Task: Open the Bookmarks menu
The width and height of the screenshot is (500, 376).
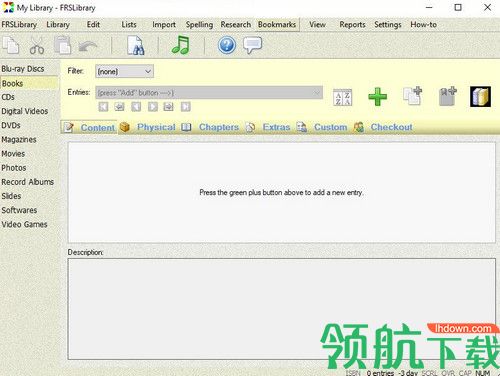Action: tap(277, 25)
